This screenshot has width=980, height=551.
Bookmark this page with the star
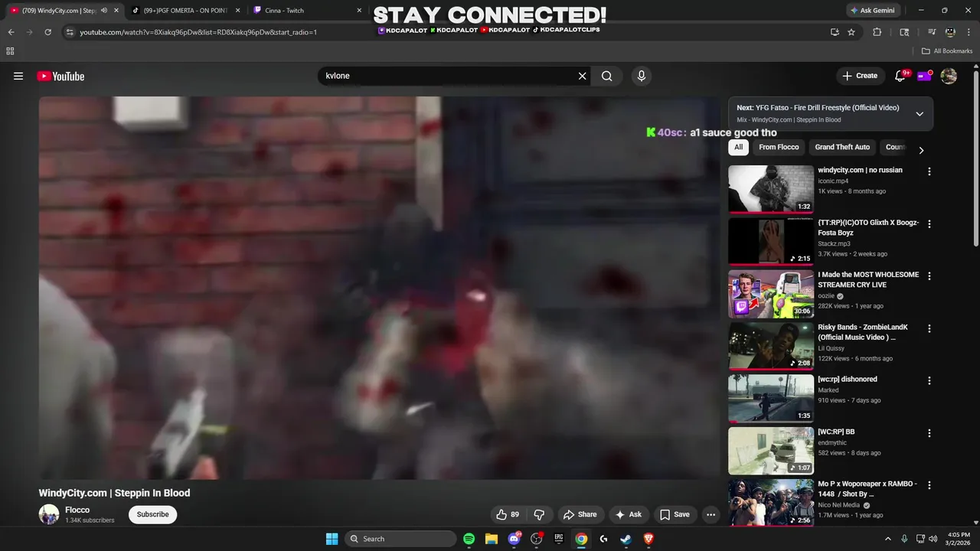[x=851, y=32]
